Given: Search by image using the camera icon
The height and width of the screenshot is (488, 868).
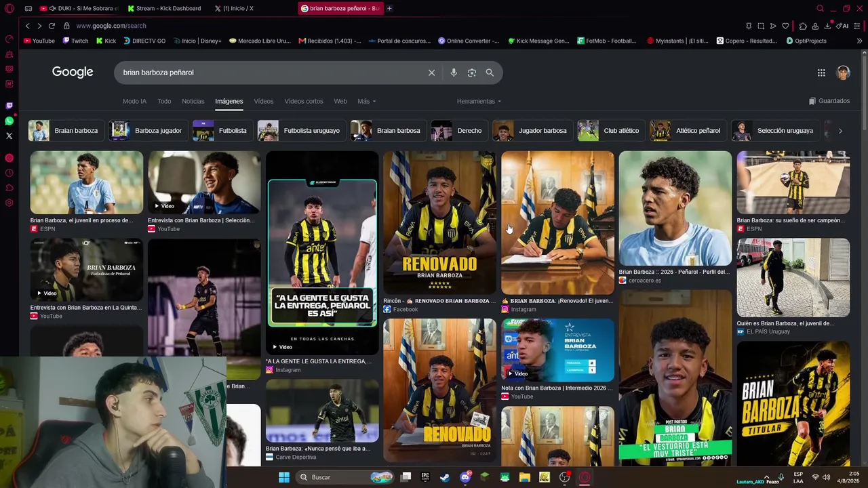Looking at the screenshot, I should pos(472,73).
